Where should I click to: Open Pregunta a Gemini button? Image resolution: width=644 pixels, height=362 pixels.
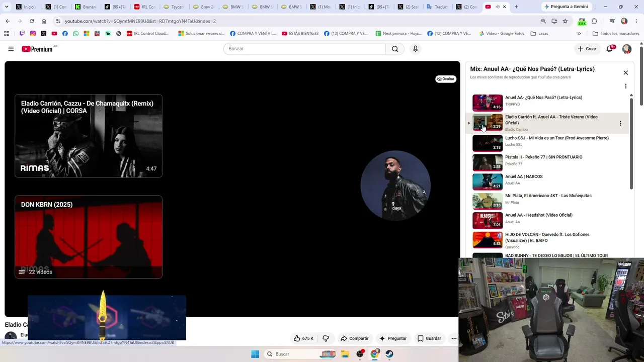(x=566, y=7)
